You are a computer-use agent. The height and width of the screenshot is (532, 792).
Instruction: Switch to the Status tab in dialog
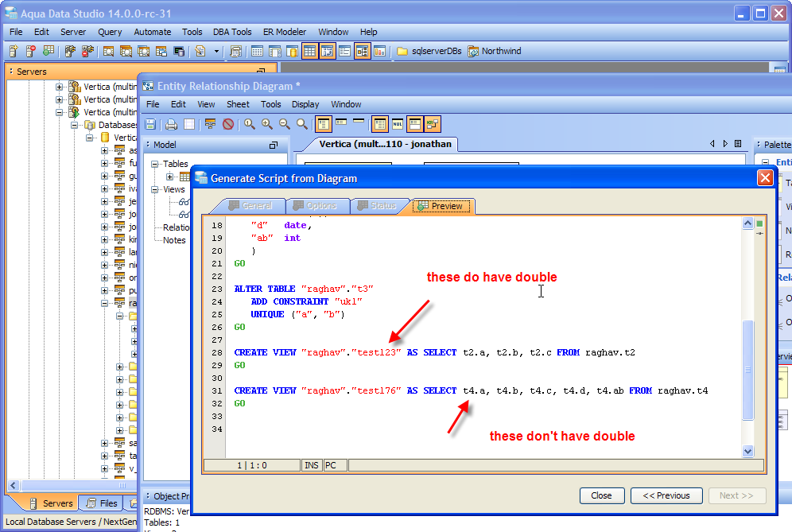tap(377, 206)
